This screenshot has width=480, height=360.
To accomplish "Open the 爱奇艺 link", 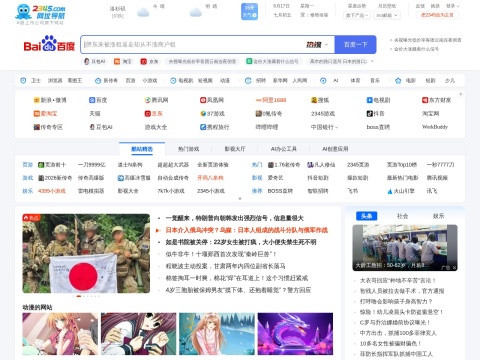I will (275, 178).
